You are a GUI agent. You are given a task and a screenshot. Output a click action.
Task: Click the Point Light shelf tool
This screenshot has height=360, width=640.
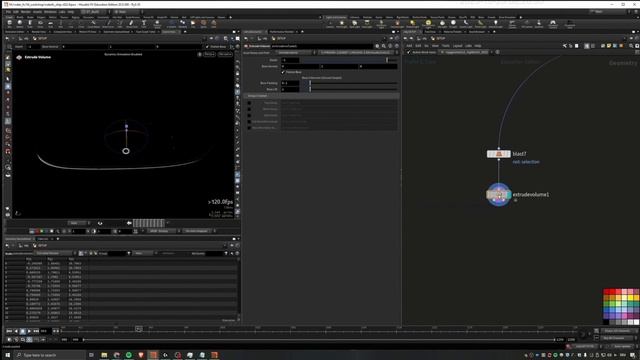(x=342, y=24)
